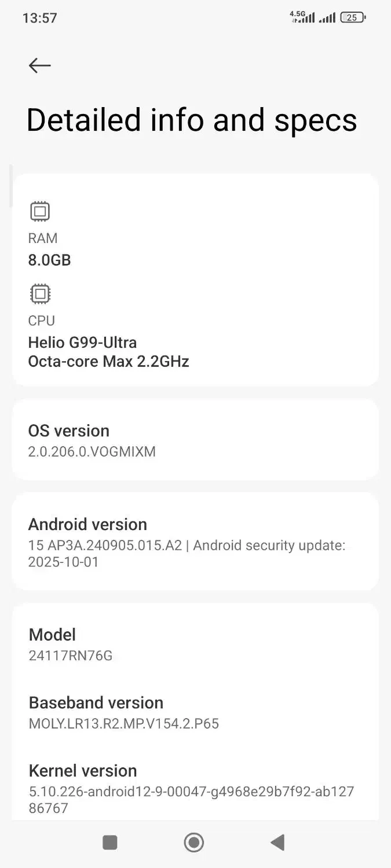Tap the 8.0GB RAM value
This screenshot has width=391, height=868.
pos(50,260)
